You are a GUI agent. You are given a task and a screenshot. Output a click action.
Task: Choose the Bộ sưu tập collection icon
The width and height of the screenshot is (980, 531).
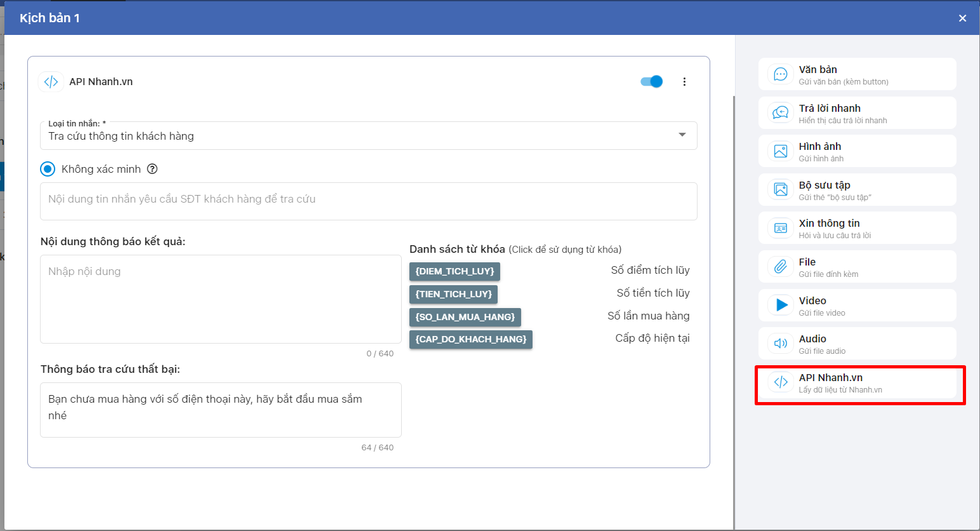point(781,190)
